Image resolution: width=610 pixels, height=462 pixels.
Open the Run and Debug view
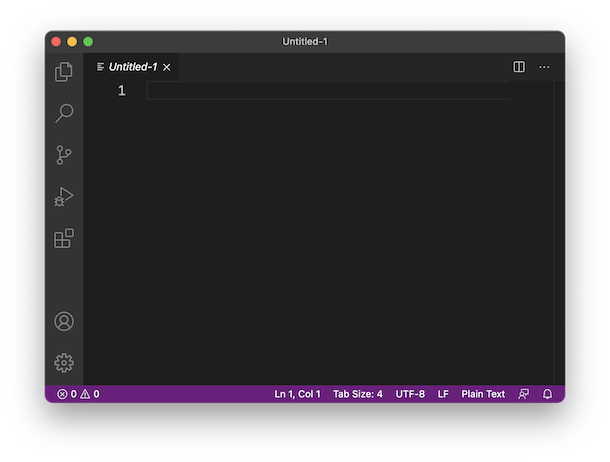point(64,197)
